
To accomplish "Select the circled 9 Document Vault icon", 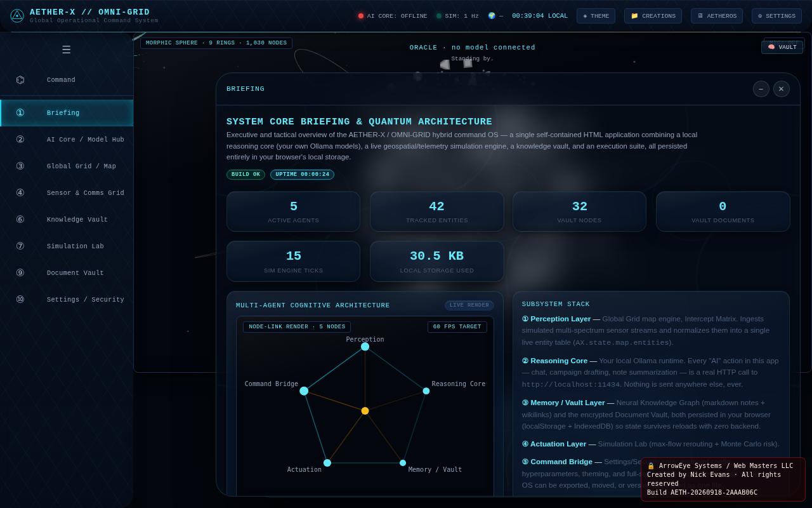I will pyautogui.click(x=20, y=273).
